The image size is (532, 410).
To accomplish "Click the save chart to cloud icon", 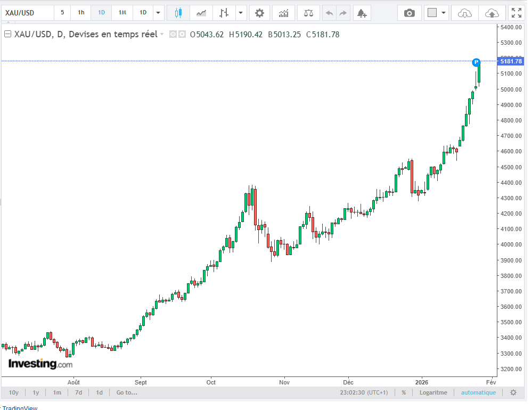I will (493, 13).
